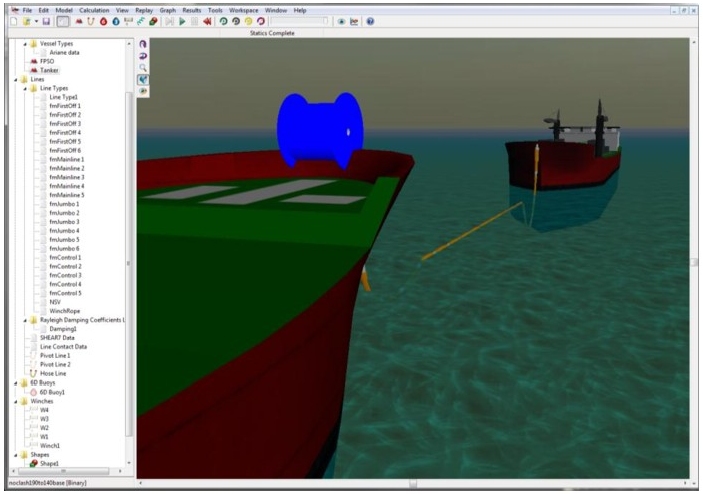Image resolution: width=703 pixels, height=494 pixels.
Task: Click the model browser horizontal scrollbar
Action: pyautogui.click(x=66, y=471)
